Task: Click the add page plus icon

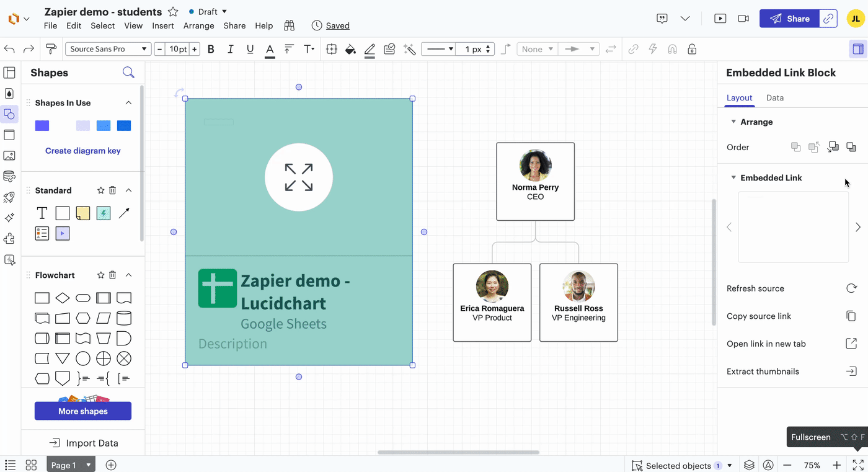Action: (x=111, y=465)
